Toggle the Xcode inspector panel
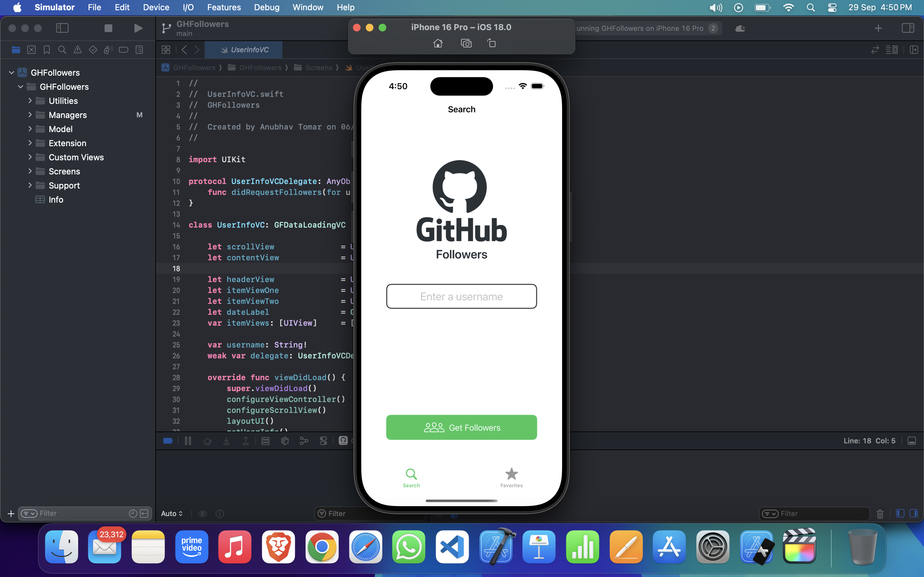 (908, 28)
